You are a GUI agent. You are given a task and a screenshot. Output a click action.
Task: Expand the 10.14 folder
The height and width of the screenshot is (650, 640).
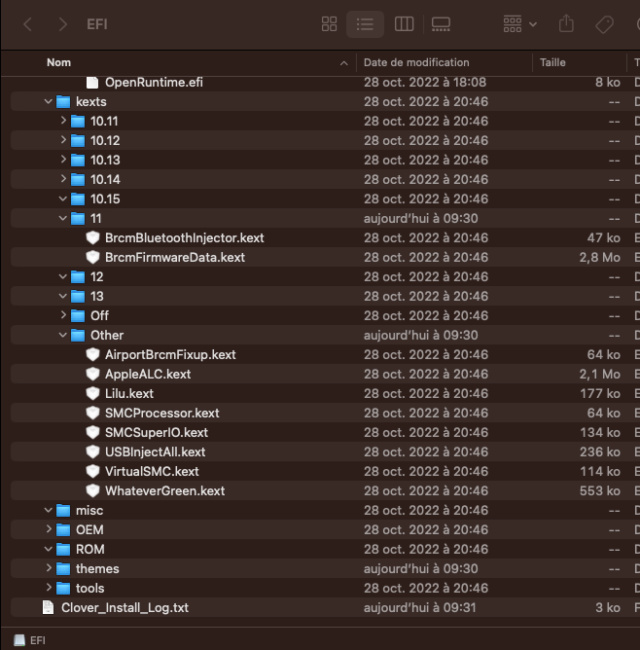63,179
